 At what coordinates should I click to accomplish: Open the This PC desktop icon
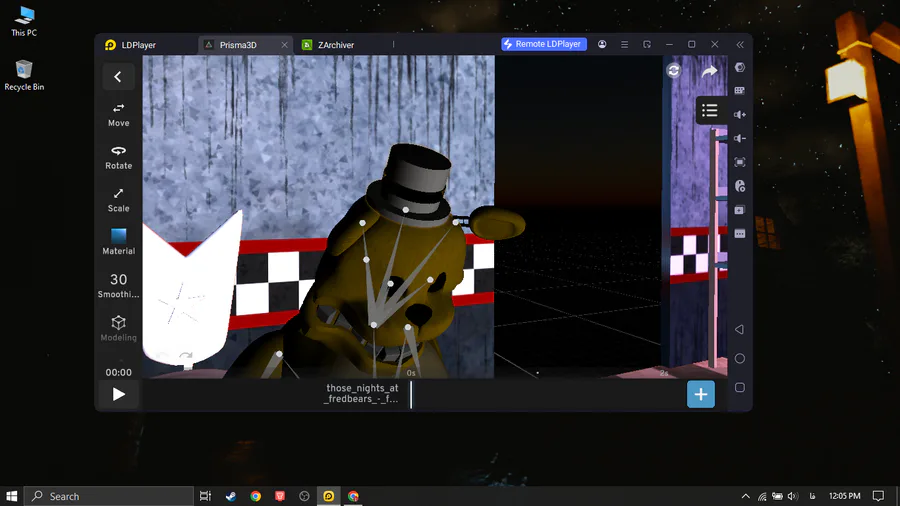pyautogui.click(x=24, y=22)
